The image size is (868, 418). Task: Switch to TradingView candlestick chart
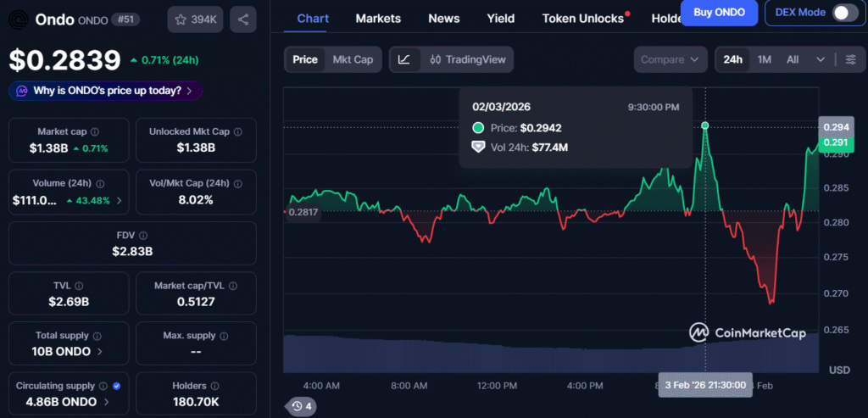pyautogui.click(x=468, y=59)
